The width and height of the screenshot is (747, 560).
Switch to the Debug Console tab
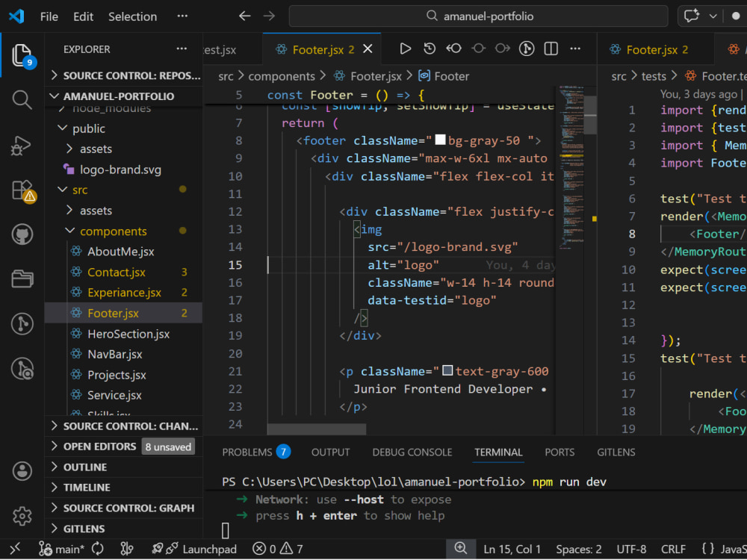coord(412,452)
